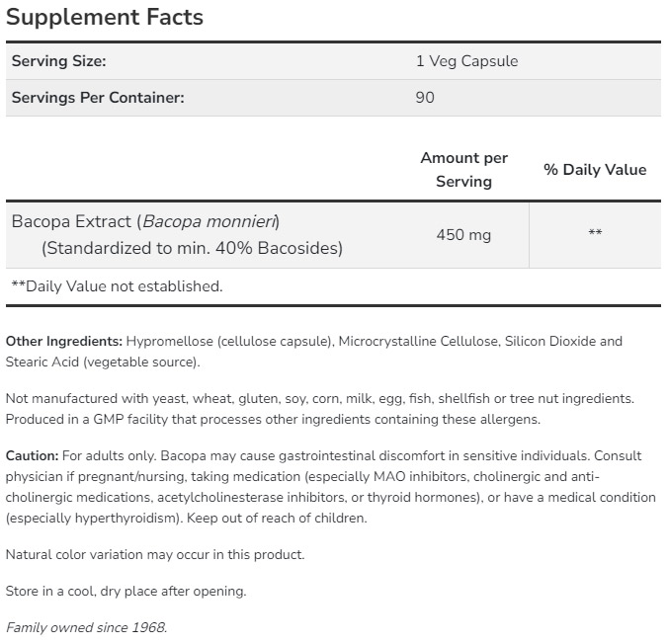This screenshot has width=669, height=644.
Task: Click the servings value 90
Action: tap(425, 98)
